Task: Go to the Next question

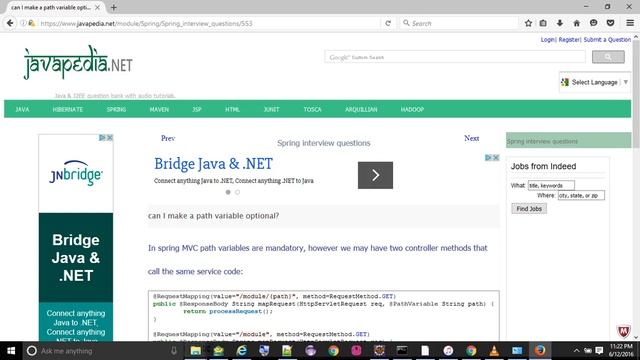Action: [x=471, y=138]
